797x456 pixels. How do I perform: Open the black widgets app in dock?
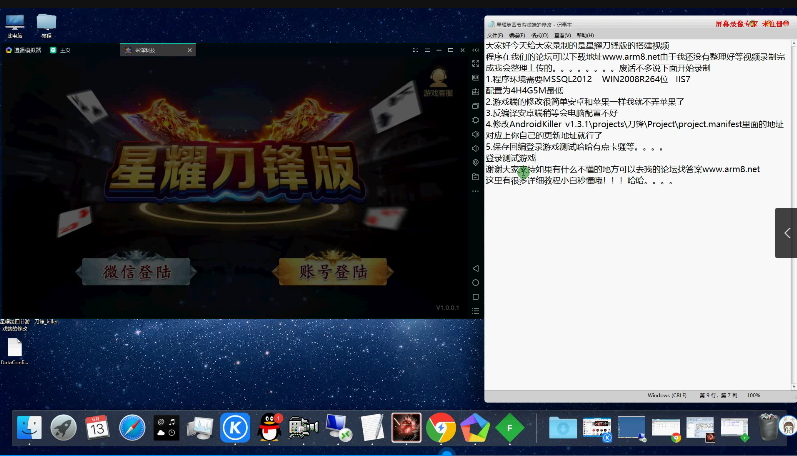166,427
